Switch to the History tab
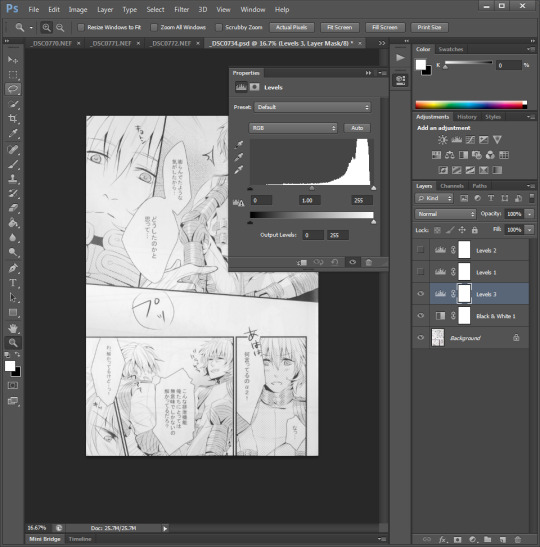The width and height of the screenshot is (540, 547). point(467,117)
